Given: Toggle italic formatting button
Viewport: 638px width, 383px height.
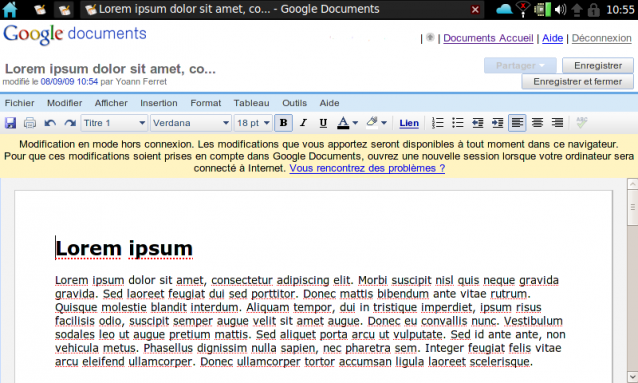Looking at the screenshot, I should (303, 123).
